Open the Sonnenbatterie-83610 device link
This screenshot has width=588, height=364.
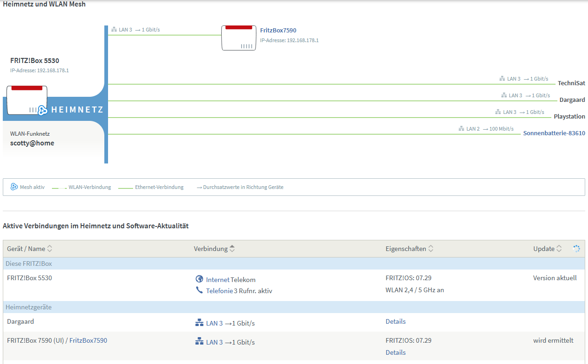[554, 133]
